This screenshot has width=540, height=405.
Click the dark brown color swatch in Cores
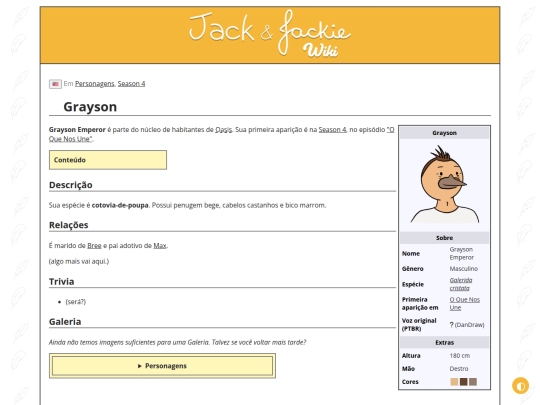[x=464, y=382]
